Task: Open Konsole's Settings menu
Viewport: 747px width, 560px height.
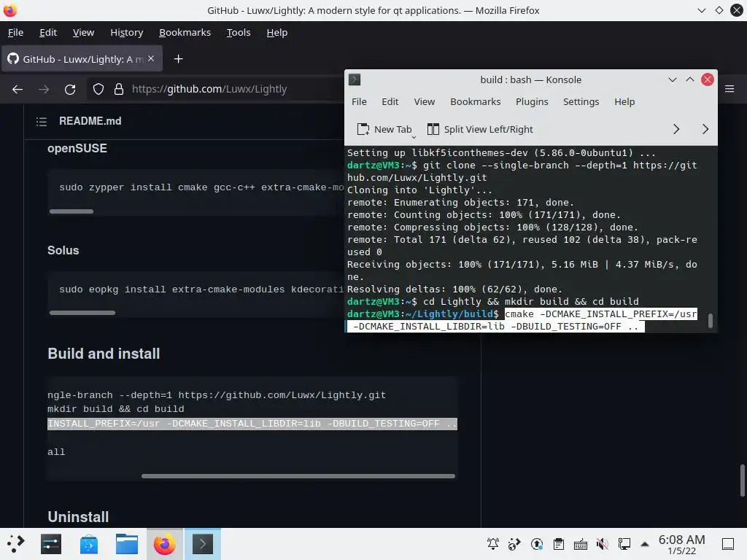Action: point(581,101)
